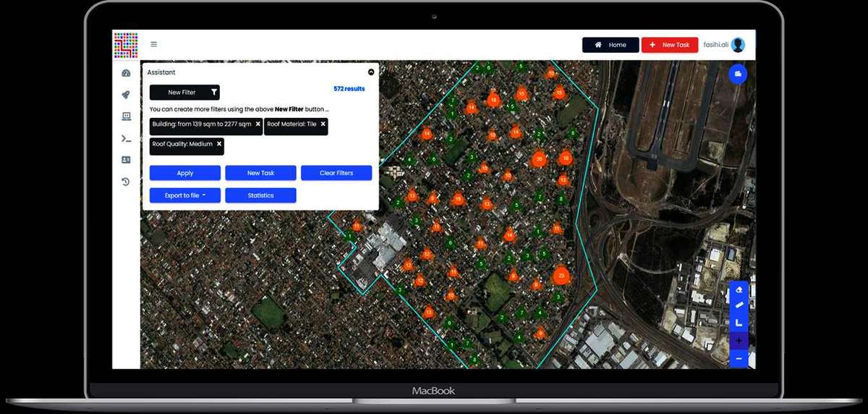
Task: Click the red New Task button
Action: click(x=670, y=45)
